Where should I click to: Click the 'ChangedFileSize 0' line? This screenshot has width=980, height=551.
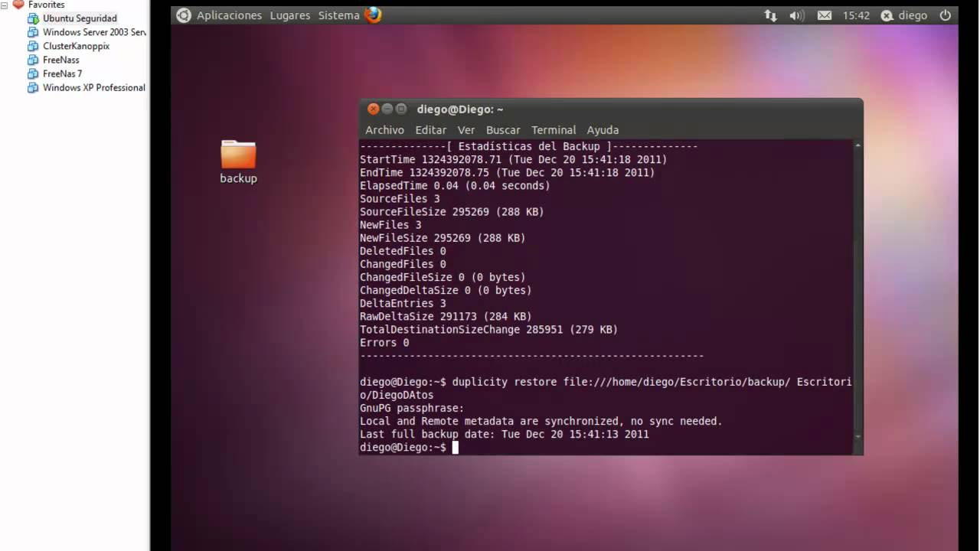point(443,277)
